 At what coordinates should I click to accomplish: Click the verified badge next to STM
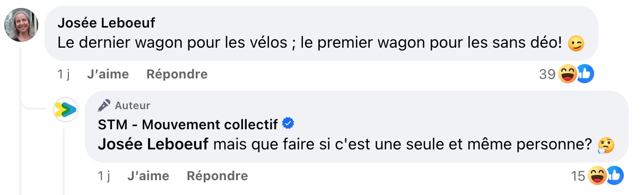tap(289, 124)
